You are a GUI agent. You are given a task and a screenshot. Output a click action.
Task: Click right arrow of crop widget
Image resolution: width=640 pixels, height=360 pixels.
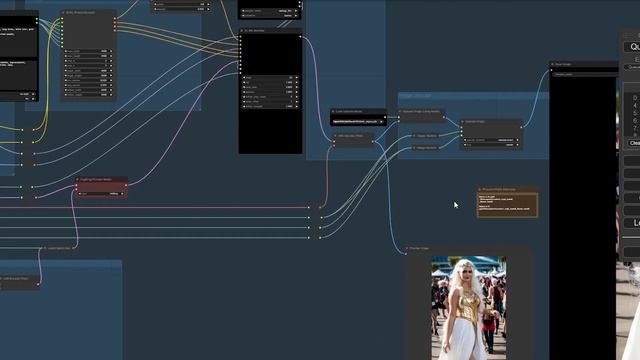tap(517, 145)
